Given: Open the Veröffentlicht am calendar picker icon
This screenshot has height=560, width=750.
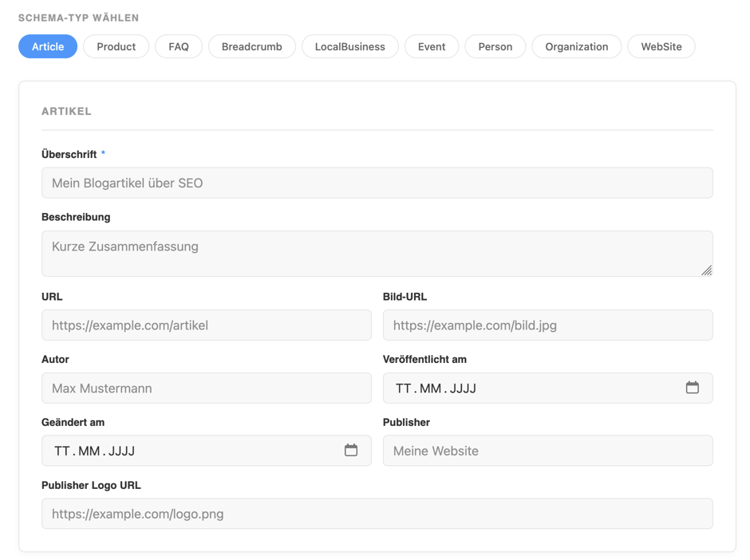Looking at the screenshot, I should (692, 388).
